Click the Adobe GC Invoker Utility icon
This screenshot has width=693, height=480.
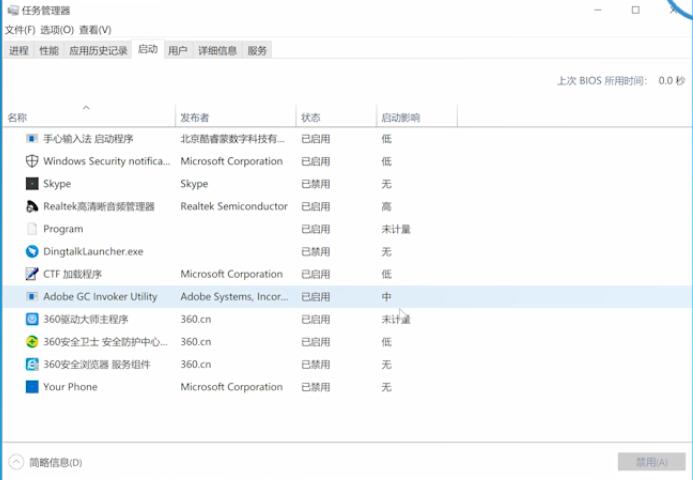pos(32,297)
